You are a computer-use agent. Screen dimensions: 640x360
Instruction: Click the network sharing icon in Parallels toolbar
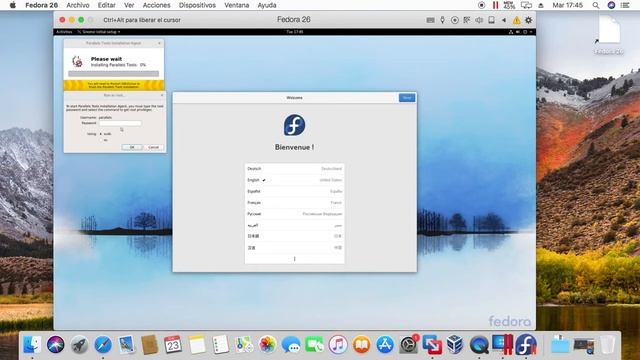pyautogui.click(x=467, y=20)
